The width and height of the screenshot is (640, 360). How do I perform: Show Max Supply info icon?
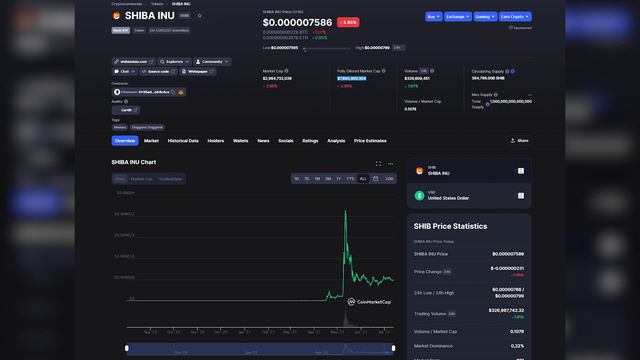pyautogui.click(x=496, y=95)
